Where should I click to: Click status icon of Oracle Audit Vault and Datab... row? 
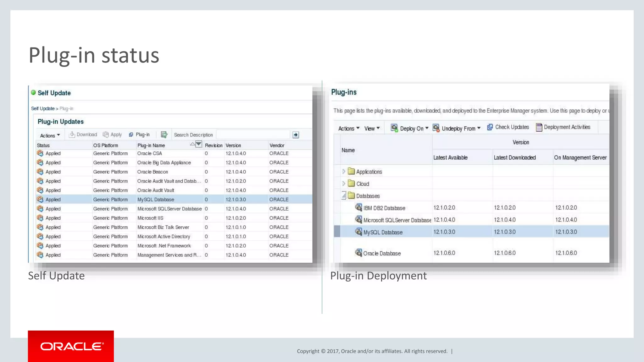(x=40, y=181)
